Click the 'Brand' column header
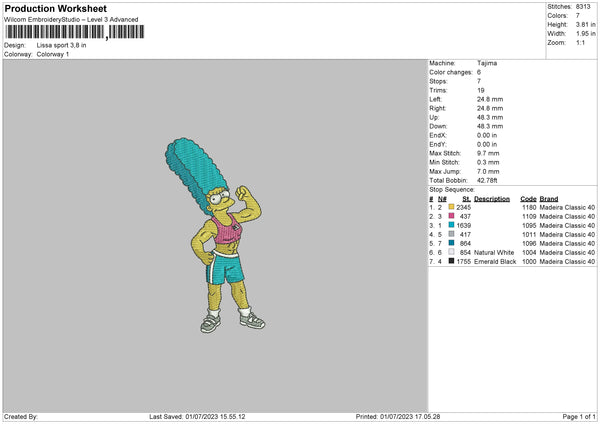This screenshot has width=600, height=424. [x=549, y=199]
